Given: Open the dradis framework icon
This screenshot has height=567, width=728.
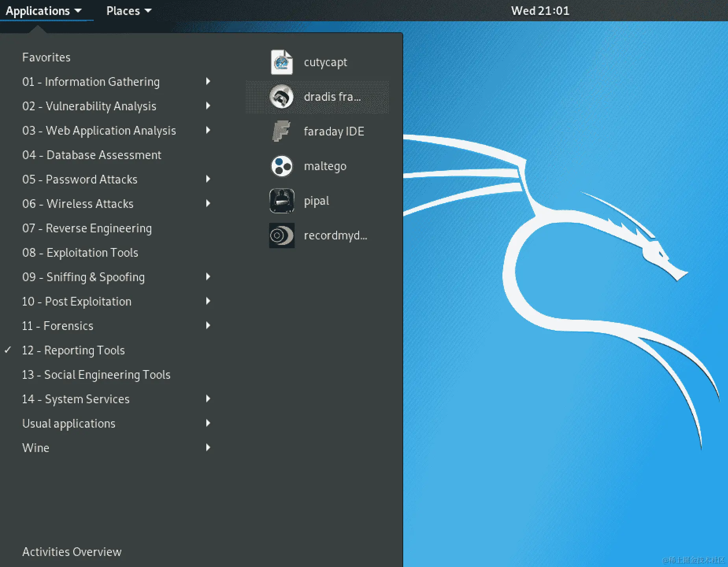Looking at the screenshot, I should pos(282,97).
